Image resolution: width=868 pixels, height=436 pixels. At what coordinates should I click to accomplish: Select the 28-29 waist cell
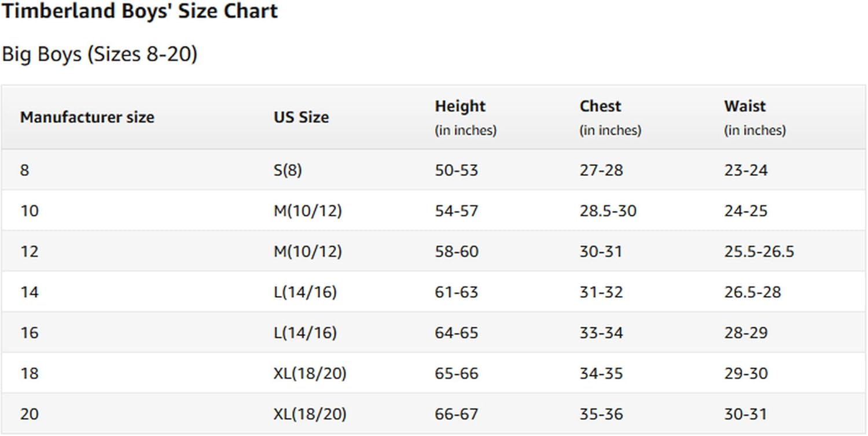(x=746, y=333)
